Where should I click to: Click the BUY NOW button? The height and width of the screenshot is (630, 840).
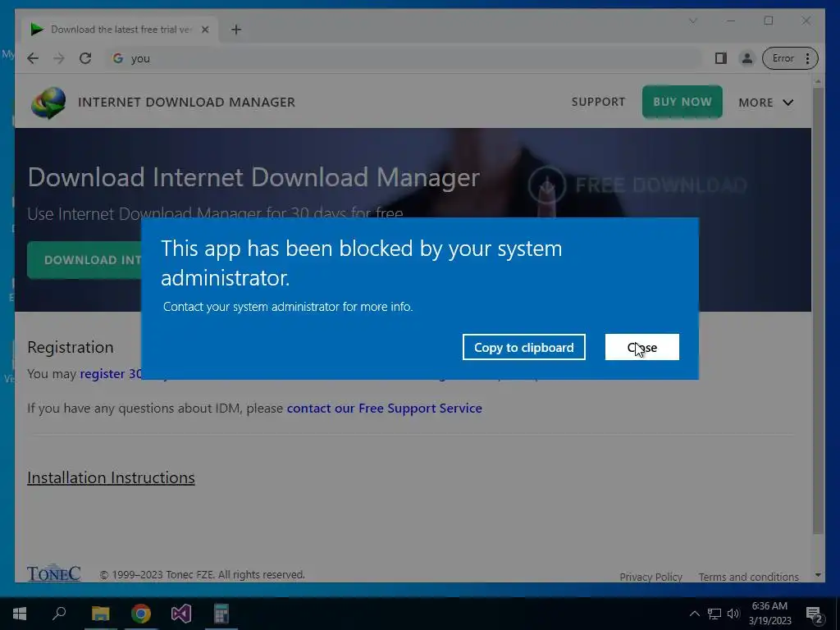(682, 102)
